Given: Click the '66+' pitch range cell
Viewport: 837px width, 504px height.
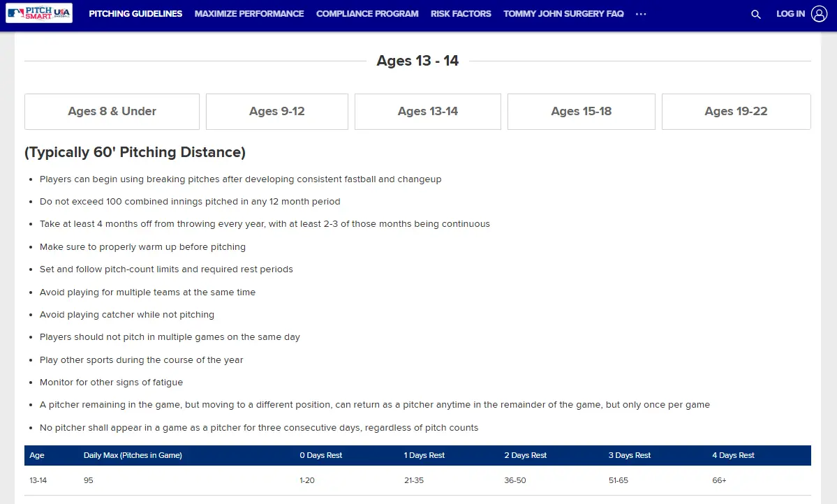Looking at the screenshot, I should (x=719, y=480).
